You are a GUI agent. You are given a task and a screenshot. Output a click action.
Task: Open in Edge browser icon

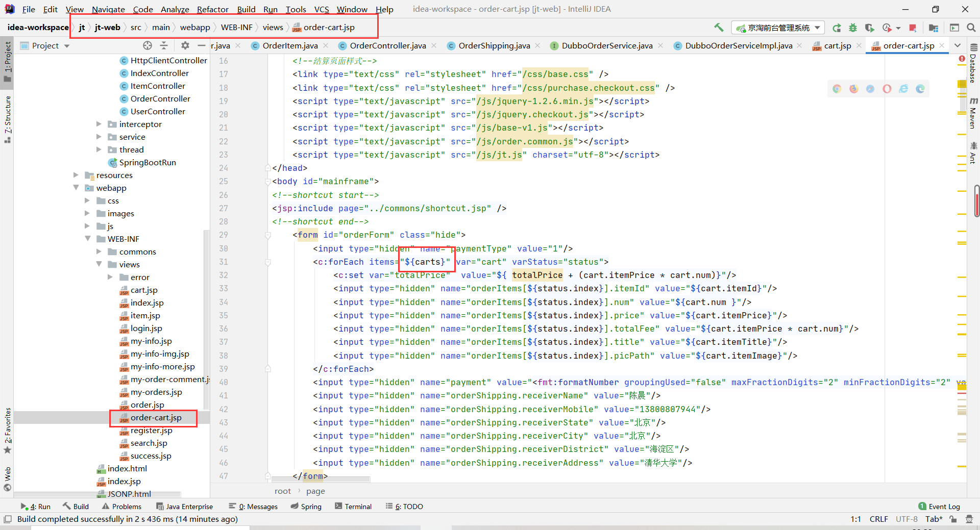pyautogui.click(x=920, y=89)
